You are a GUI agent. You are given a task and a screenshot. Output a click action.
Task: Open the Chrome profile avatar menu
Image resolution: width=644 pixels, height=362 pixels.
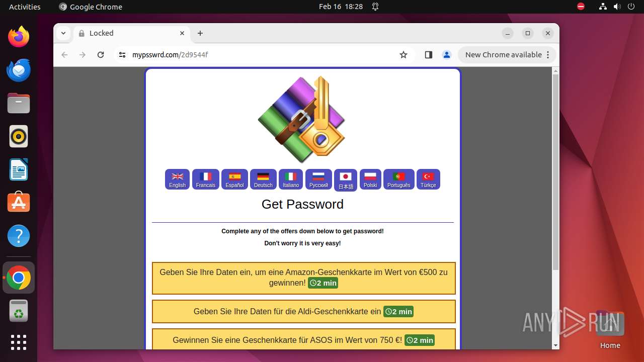[447, 55]
